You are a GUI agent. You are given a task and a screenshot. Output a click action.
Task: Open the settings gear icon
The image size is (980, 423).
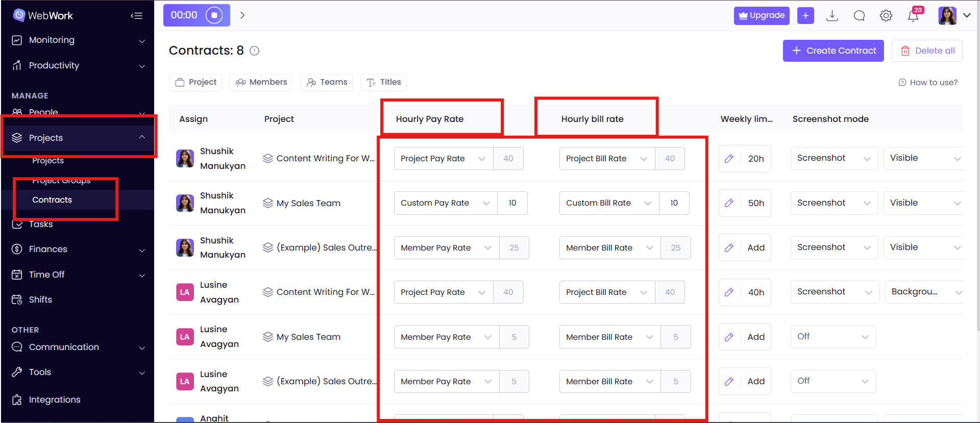click(886, 16)
